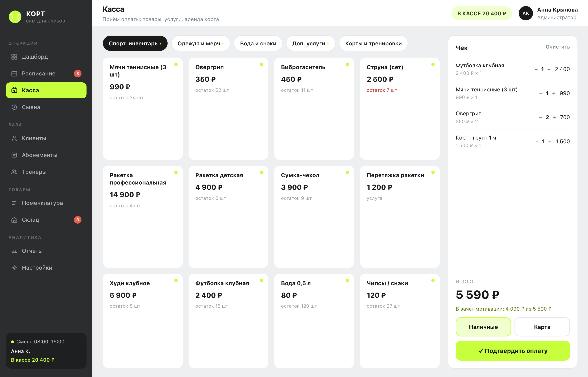Select Наличные payment method
588x377 pixels.
coord(483,327)
